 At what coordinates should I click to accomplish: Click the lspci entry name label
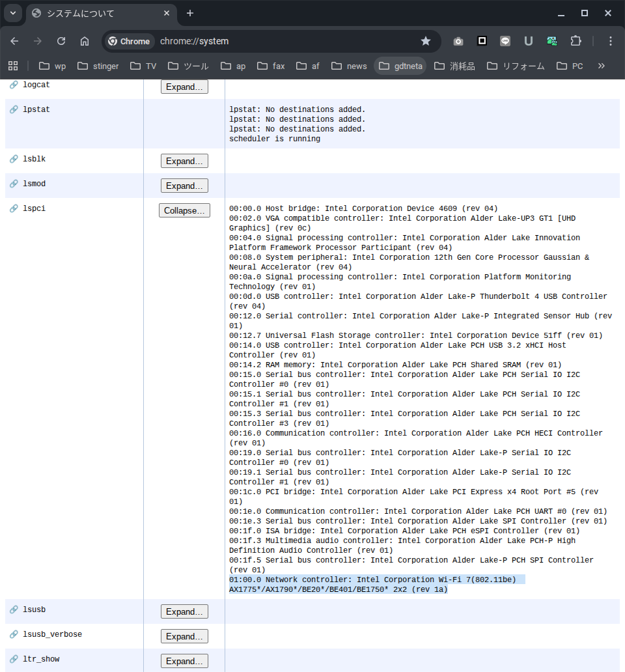coord(35,208)
